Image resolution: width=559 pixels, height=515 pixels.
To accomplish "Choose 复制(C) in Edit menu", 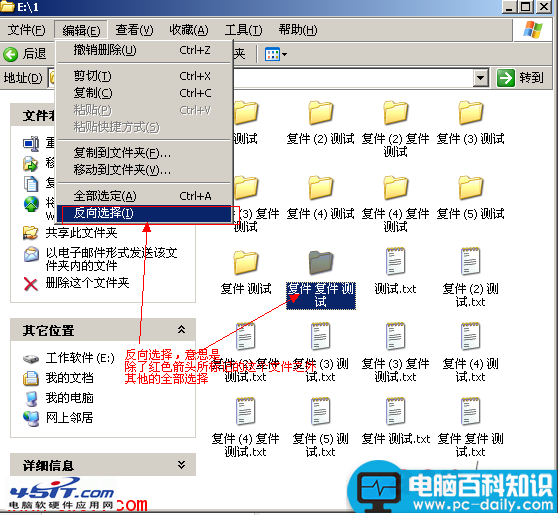I will 144,93.
